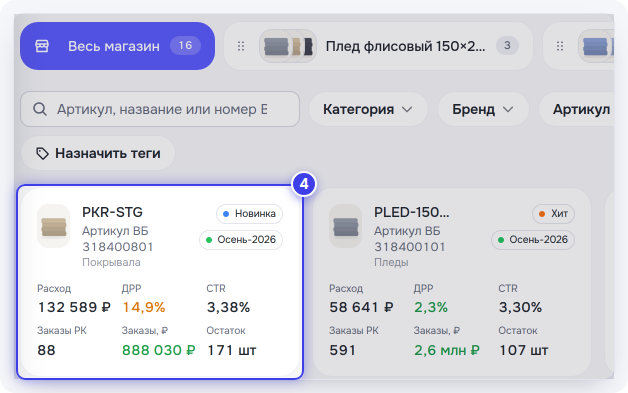628x393 pixels.
Task: Open the Плед флисовый 150×2... group tab
Action: coord(378,46)
